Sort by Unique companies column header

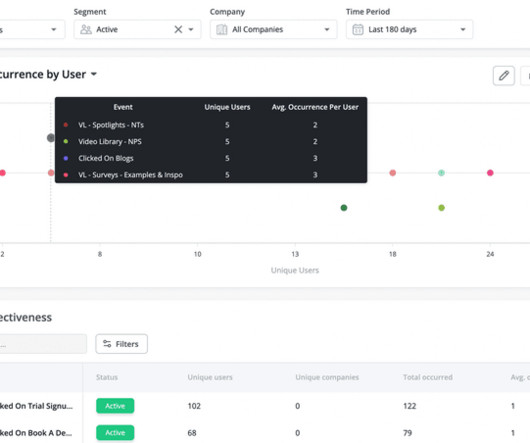(x=327, y=377)
